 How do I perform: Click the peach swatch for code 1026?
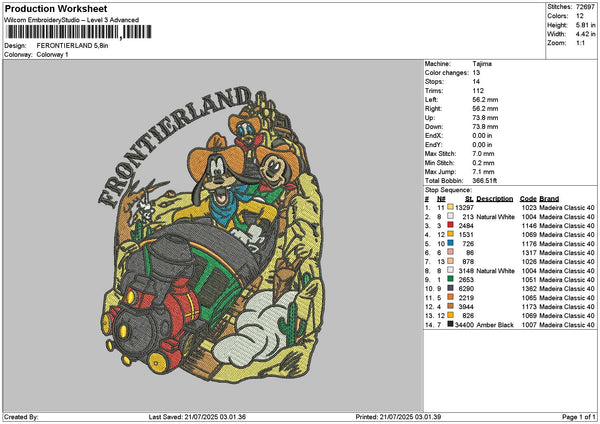click(x=450, y=261)
